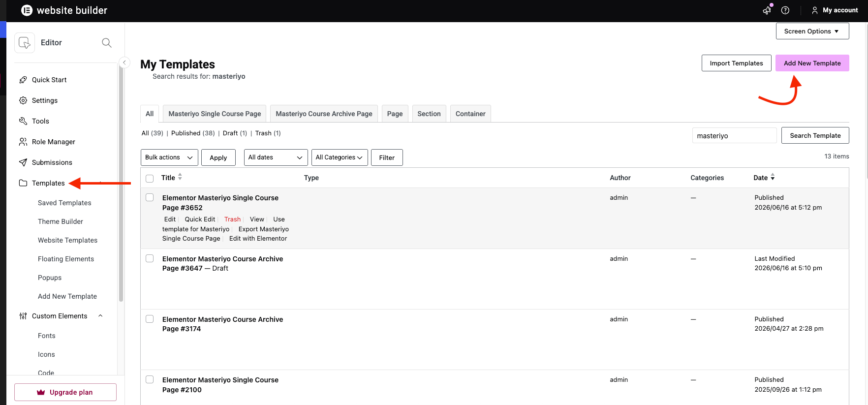868x405 pixels.
Task: Click the What's New megaphone icon
Action: point(767,10)
